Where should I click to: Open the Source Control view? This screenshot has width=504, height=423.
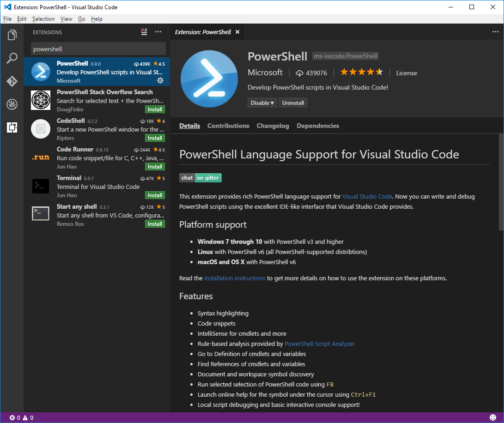pyautogui.click(x=12, y=81)
